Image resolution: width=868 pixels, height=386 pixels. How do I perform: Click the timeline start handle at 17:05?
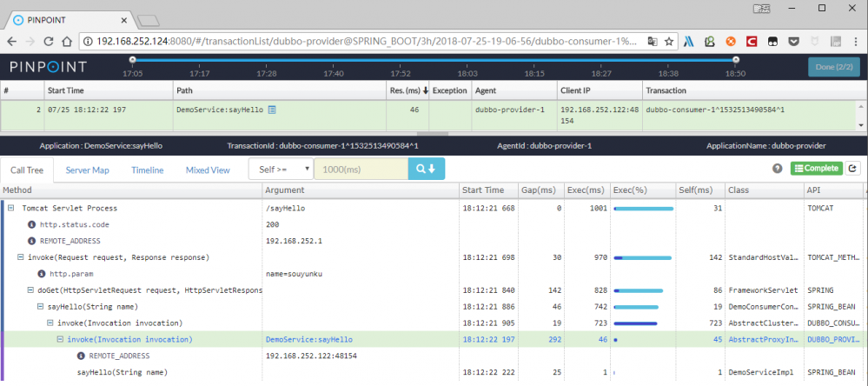(x=132, y=59)
